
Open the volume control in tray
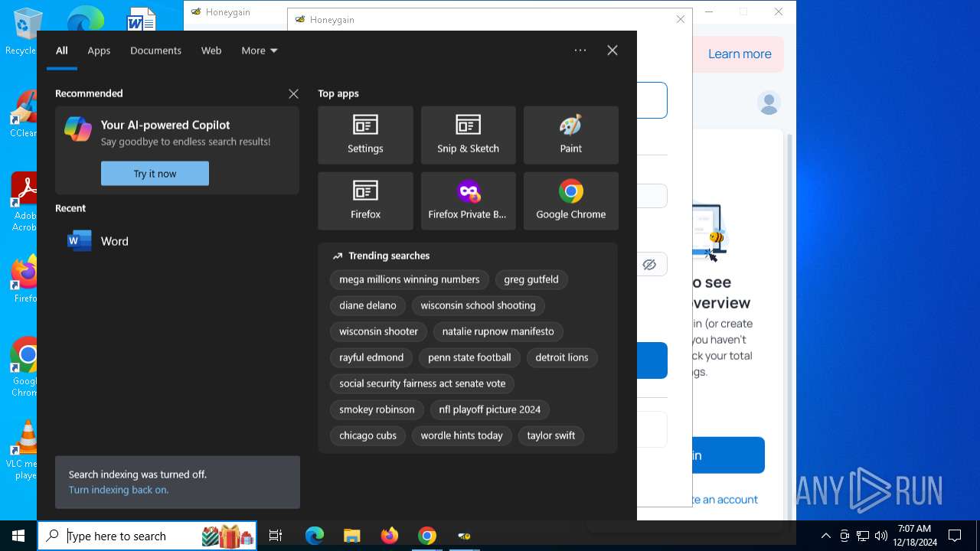(881, 536)
